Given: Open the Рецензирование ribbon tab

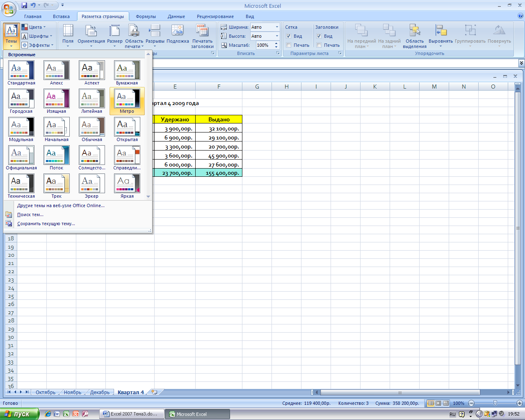Looking at the screenshot, I should (x=215, y=16).
